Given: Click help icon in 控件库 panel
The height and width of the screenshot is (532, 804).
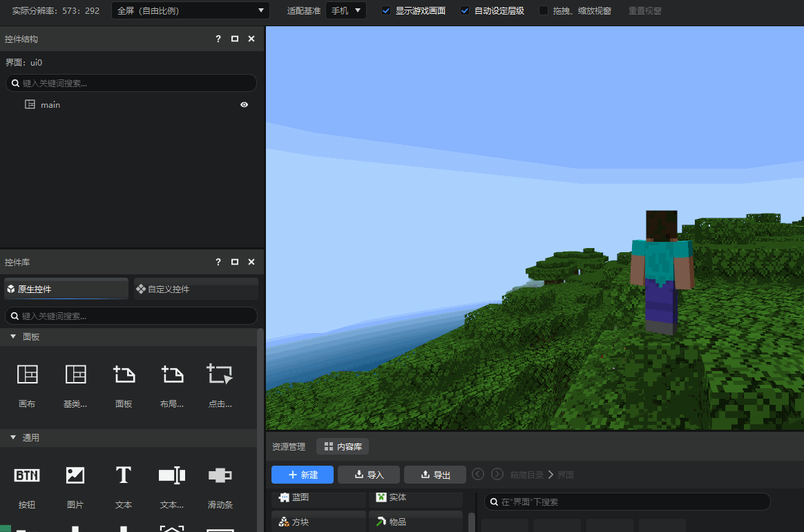Looking at the screenshot, I should click(218, 262).
